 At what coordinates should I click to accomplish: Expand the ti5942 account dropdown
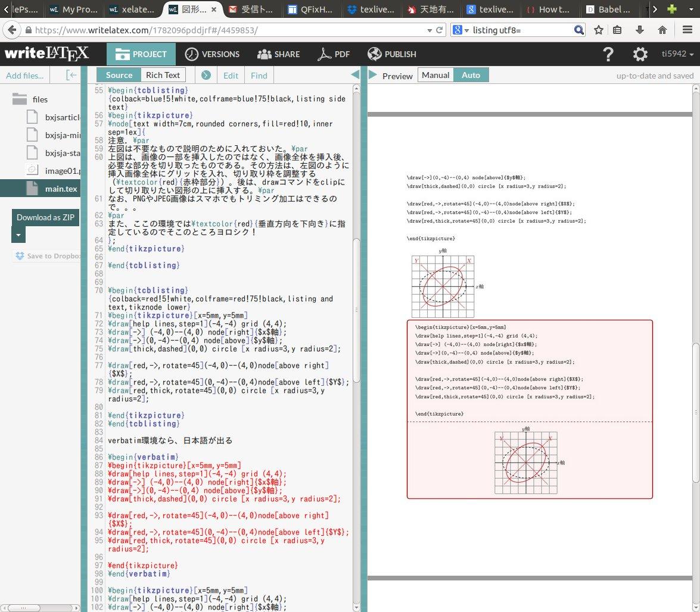click(677, 54)
